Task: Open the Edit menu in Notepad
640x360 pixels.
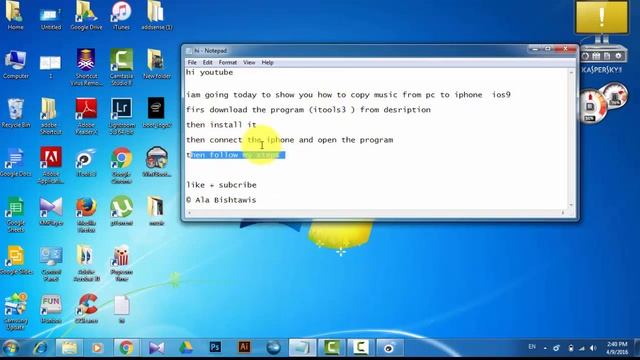Action: [207, 62]
